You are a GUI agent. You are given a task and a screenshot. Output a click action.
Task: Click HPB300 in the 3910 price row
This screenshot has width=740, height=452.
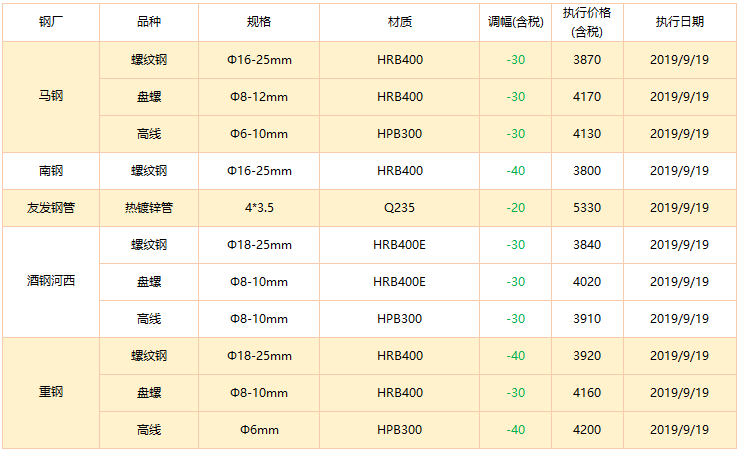(x=399, y=319)
